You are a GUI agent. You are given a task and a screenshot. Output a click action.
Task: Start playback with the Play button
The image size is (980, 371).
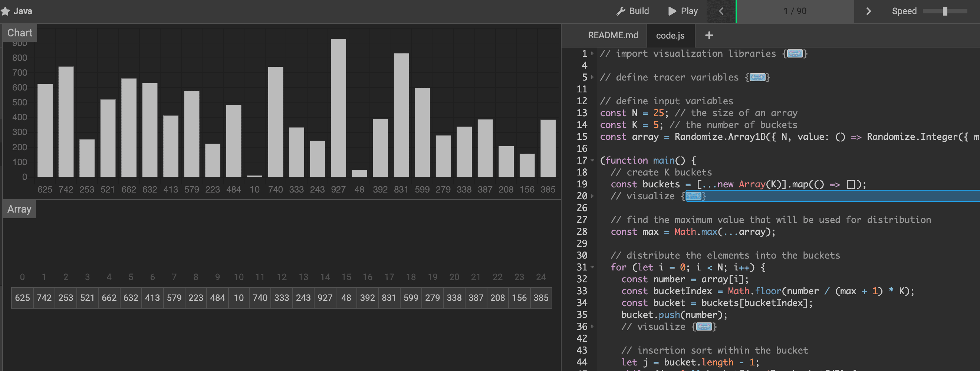tap(683, 11)
